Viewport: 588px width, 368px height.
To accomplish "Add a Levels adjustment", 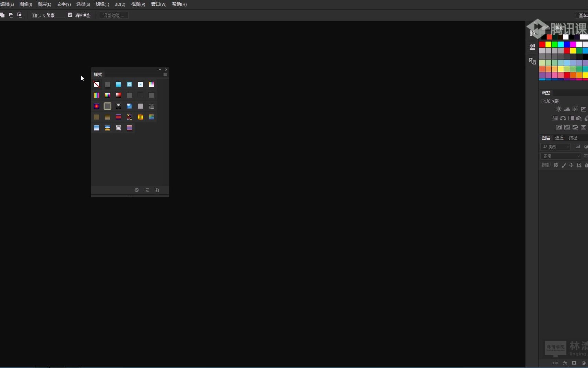I will (x=567, y=109).
